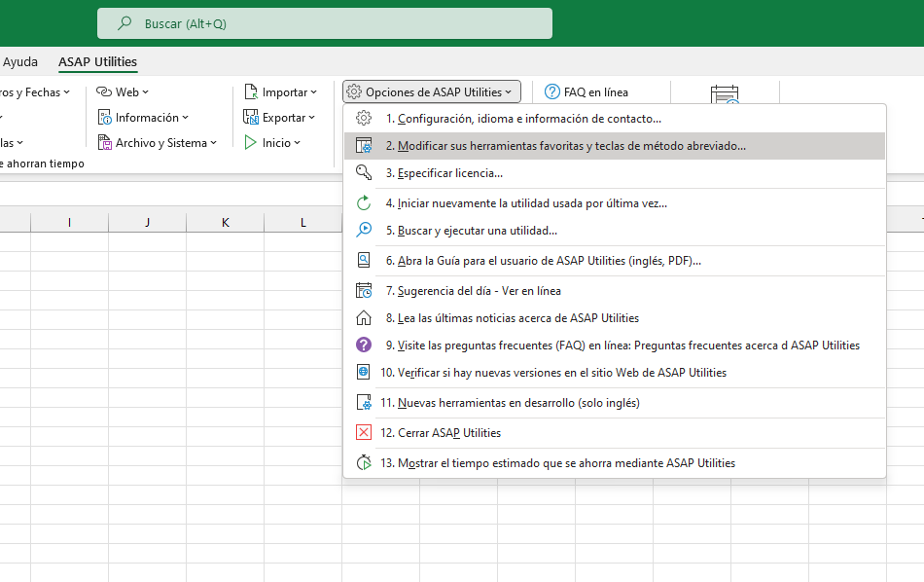Collapse the Opciones de ASAP Utilities menu
Viewport: 924px width, 582px height.
(x=432, y=92)
